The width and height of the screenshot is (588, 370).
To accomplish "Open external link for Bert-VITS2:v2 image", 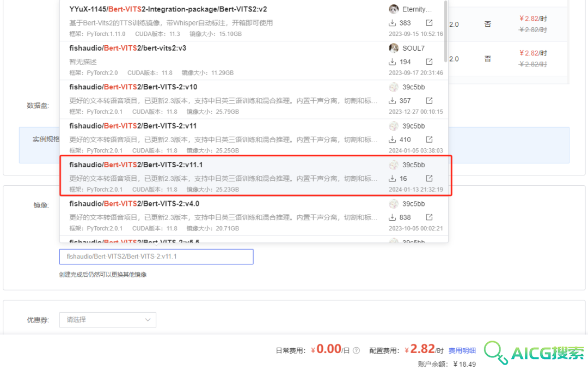I will tap(430, 23).
